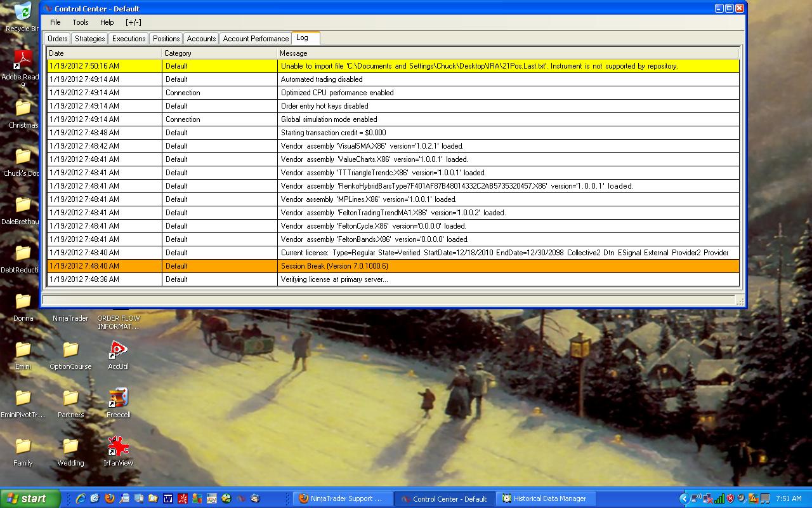Select the 'Unable to import file' log row

393,66
